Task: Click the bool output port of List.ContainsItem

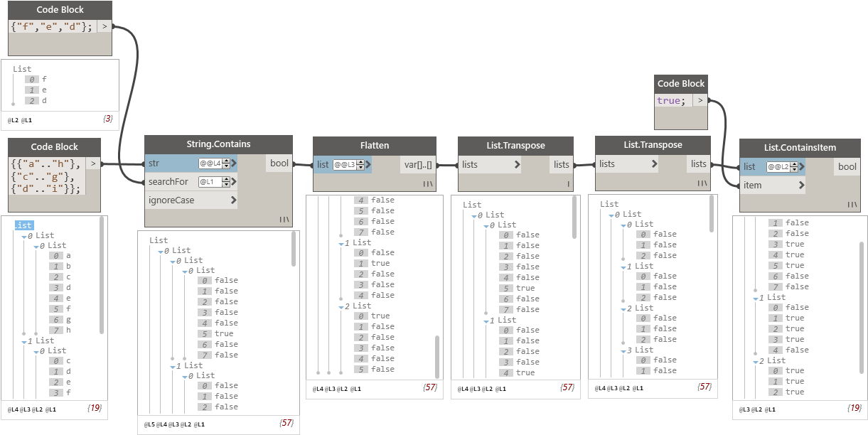Action: click(x=847, y=167)
